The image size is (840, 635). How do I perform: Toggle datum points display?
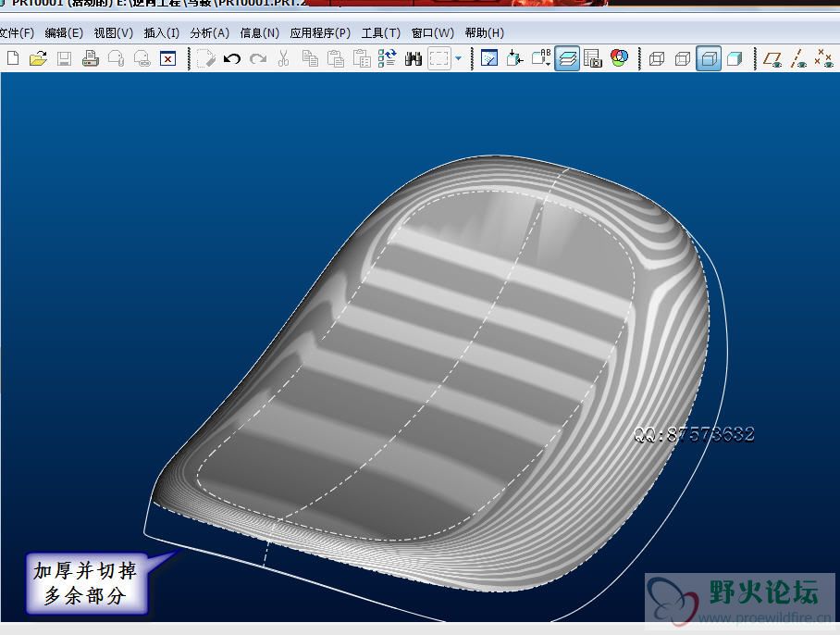point(822,58)
